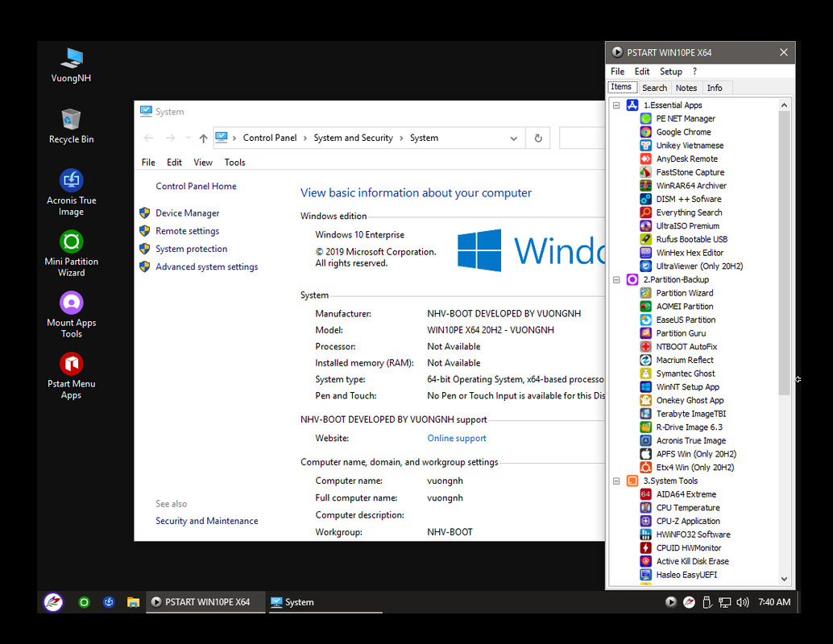
Task: Open the PStart Edit menu
Action: tap(642, 71)
